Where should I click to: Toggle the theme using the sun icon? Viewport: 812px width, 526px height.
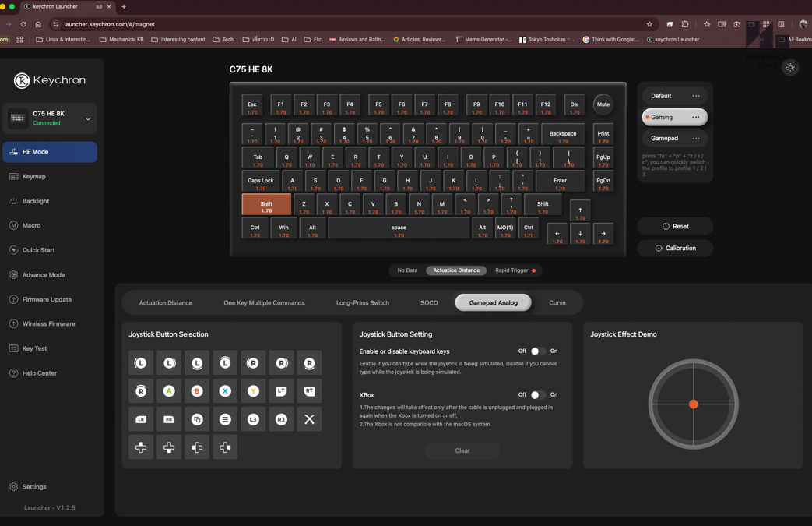[x=790, y=67]
